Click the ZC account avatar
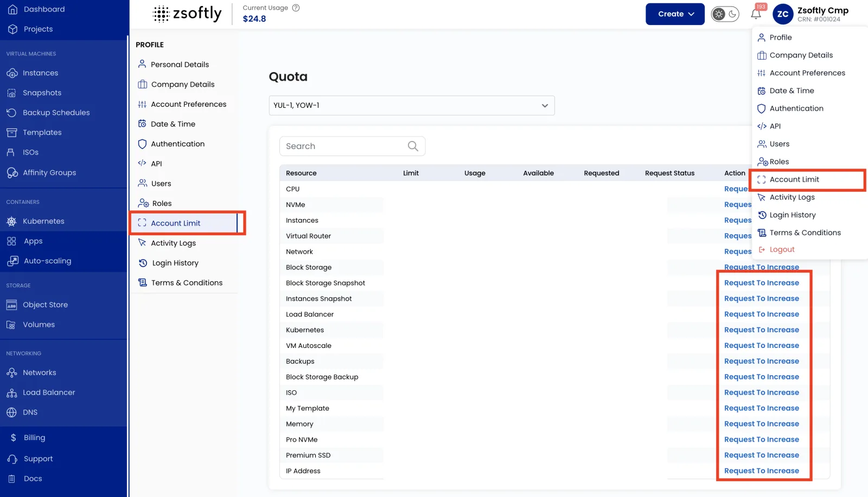Screen dimensions: 868x497 783,14
